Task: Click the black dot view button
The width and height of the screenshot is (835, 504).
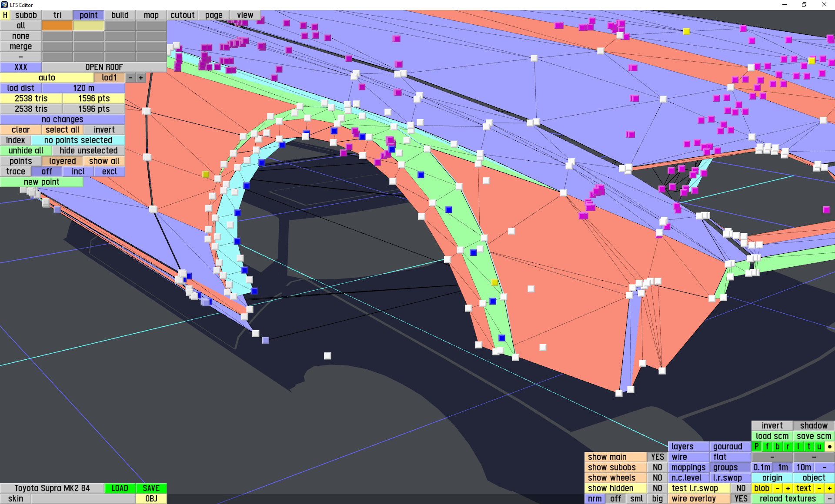Action: (x=829, y=447)
